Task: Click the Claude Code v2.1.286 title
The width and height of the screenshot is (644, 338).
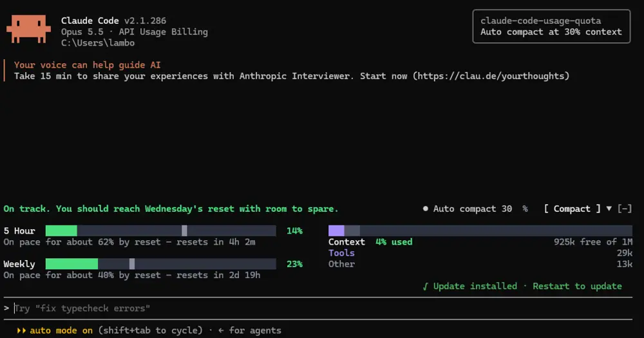Action: [114, 21]
